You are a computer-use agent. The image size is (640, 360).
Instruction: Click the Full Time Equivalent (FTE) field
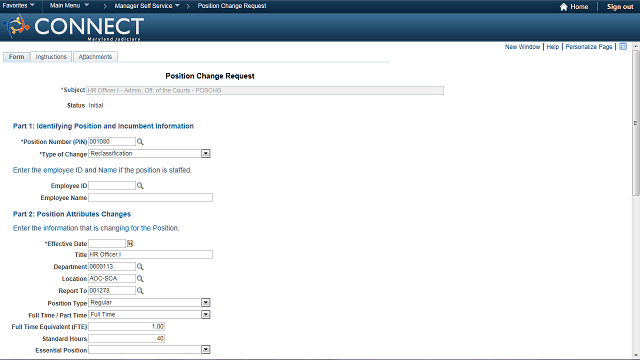click(127, 327)
